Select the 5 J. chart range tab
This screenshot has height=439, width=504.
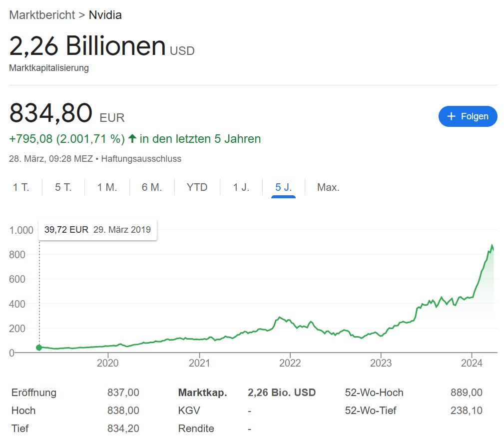[283, 187]
